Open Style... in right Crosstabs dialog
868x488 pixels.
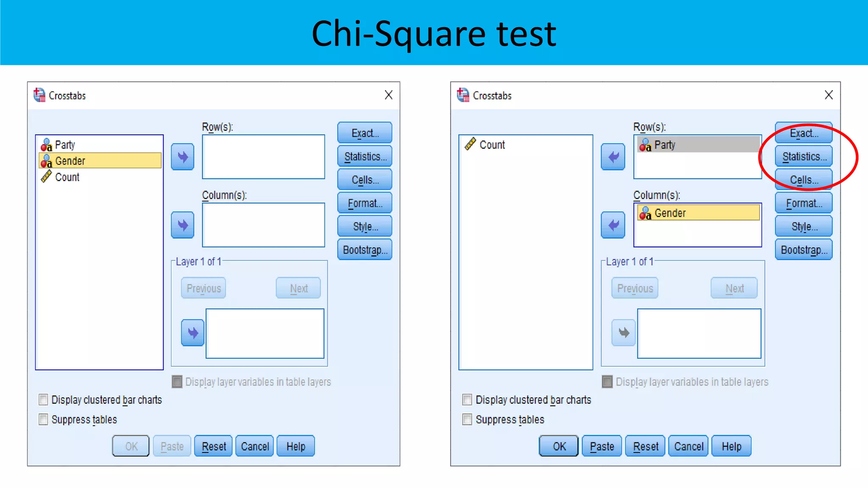(804, 226)
